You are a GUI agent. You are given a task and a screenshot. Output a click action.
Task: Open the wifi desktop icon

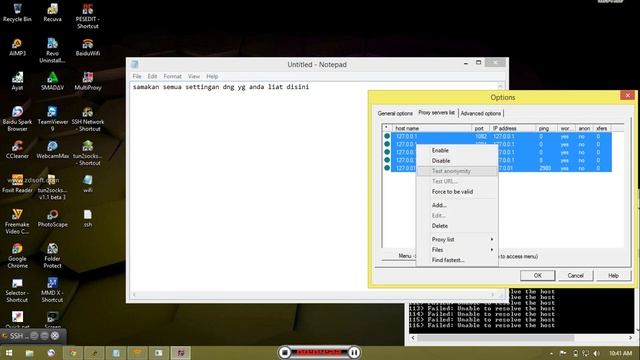coord(87,184)
